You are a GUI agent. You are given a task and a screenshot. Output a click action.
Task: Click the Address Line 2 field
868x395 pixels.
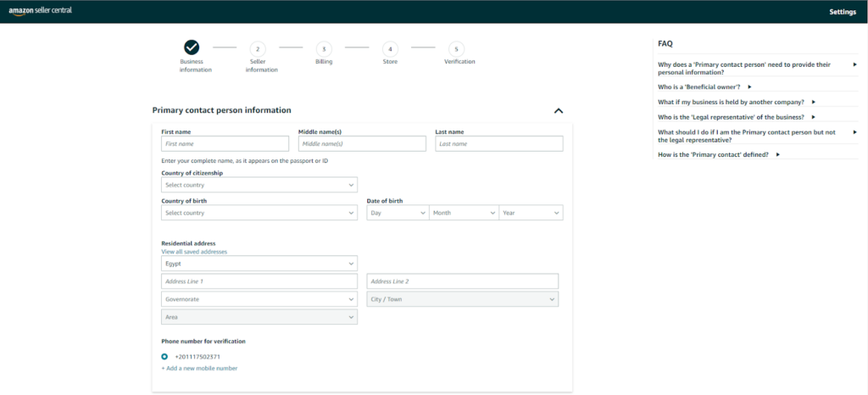(x=462, y=281)
